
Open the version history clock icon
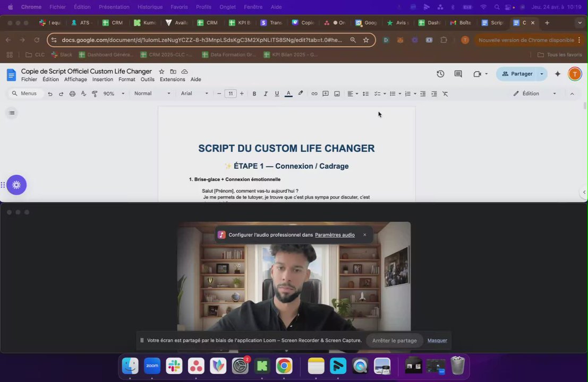click(x=440, y=74)
